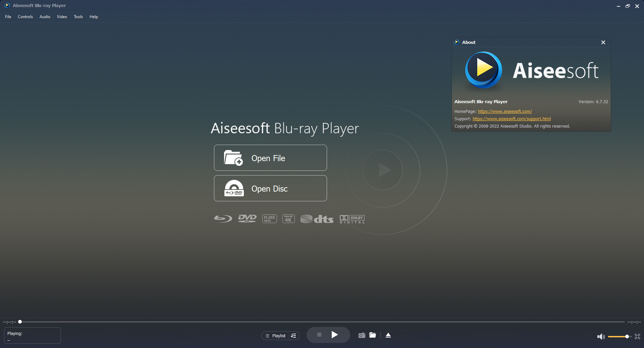
Task: Click the Open File button
Action: 270,158
